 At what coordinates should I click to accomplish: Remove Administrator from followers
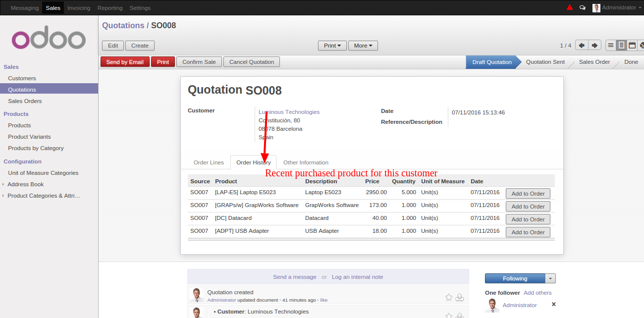point(554,304)
